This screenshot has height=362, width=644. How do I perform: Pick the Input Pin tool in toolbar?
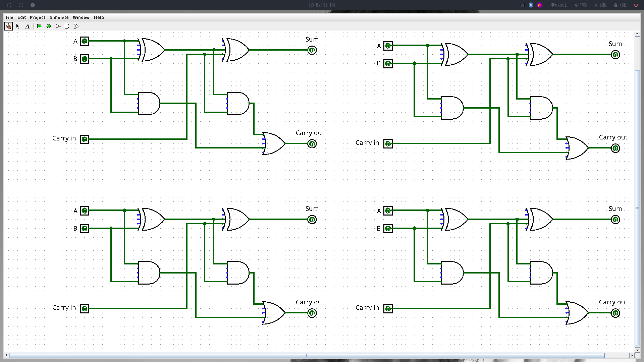(x=39, y=26)
